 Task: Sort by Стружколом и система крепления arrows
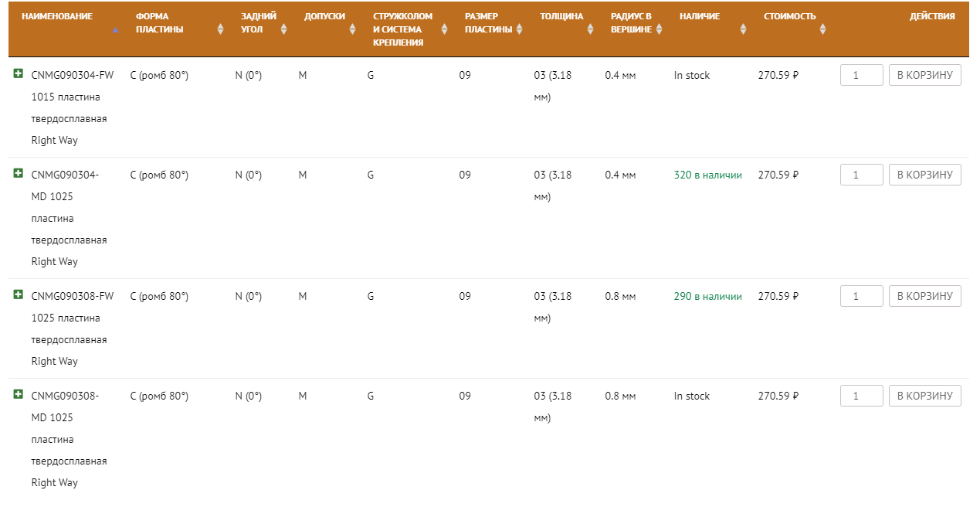point(444,29)
